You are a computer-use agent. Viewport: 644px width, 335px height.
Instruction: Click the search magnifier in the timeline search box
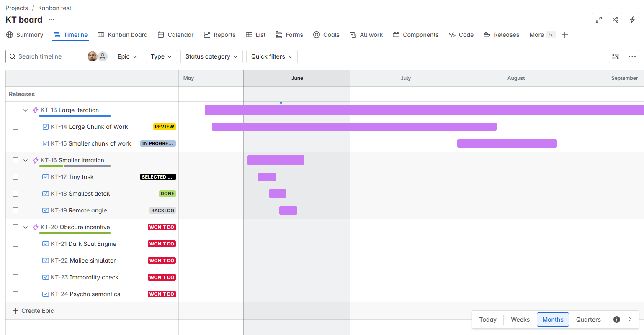pos(12,56)
